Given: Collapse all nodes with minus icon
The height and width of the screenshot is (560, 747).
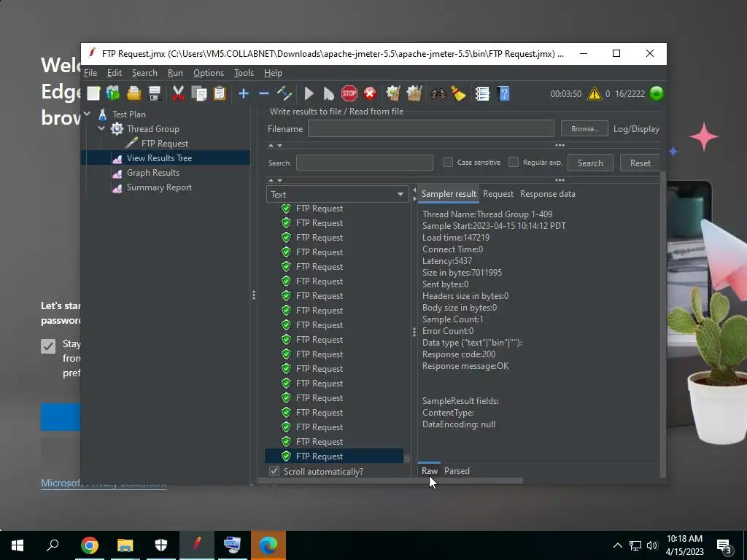Looking at the screenshot, I should point(264,93).
